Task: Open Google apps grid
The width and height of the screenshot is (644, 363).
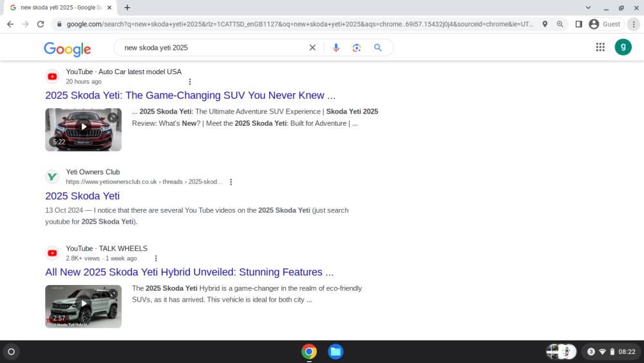Action: pyautogui.click(x=600, y=47)
